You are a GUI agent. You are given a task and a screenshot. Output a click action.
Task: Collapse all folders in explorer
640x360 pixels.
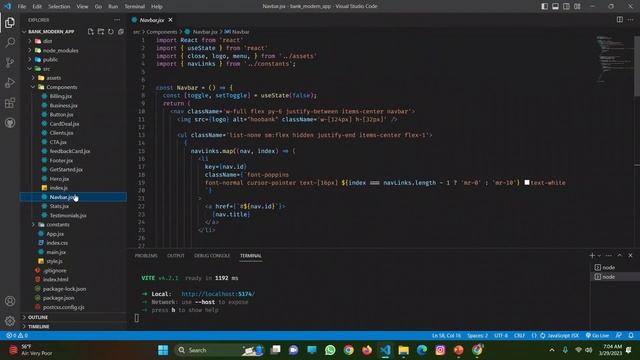(121, 31)
